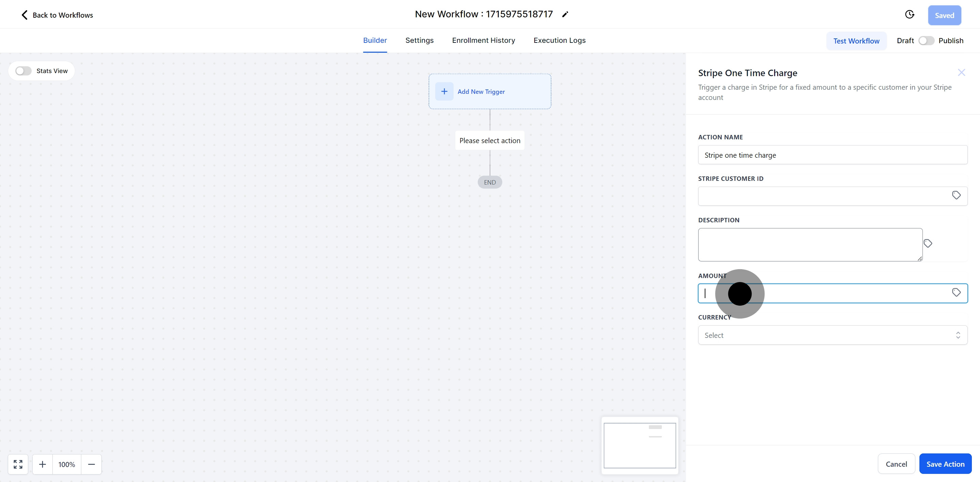
Task: Open the Enrollment History tab
Action: point(483,40)
